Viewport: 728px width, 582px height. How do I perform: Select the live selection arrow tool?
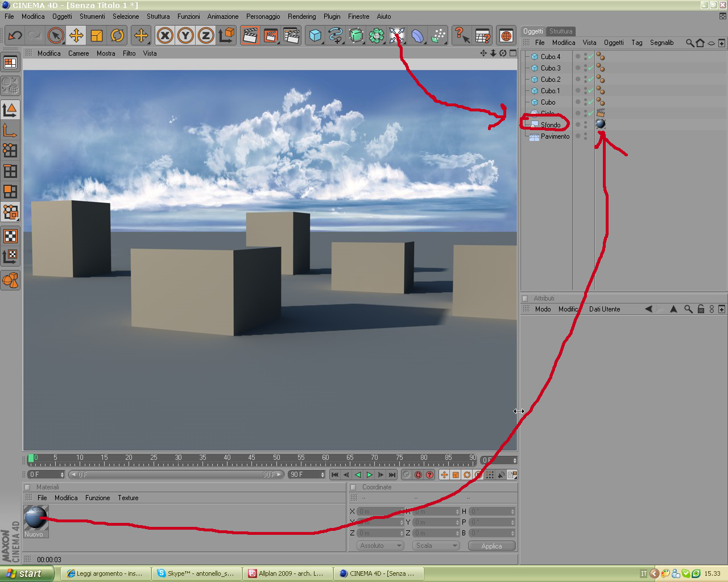point(56,36)
